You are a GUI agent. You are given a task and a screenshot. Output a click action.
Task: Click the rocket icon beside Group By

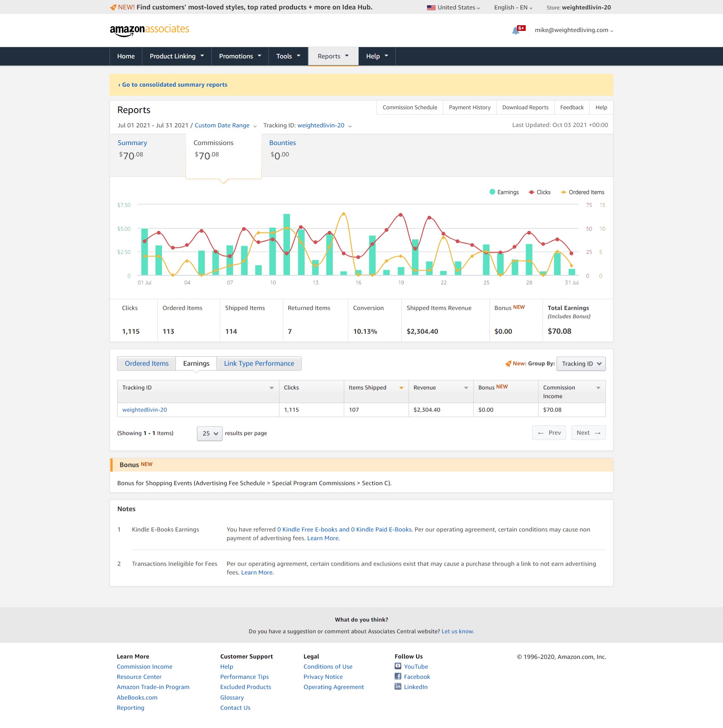coord(508,364)
